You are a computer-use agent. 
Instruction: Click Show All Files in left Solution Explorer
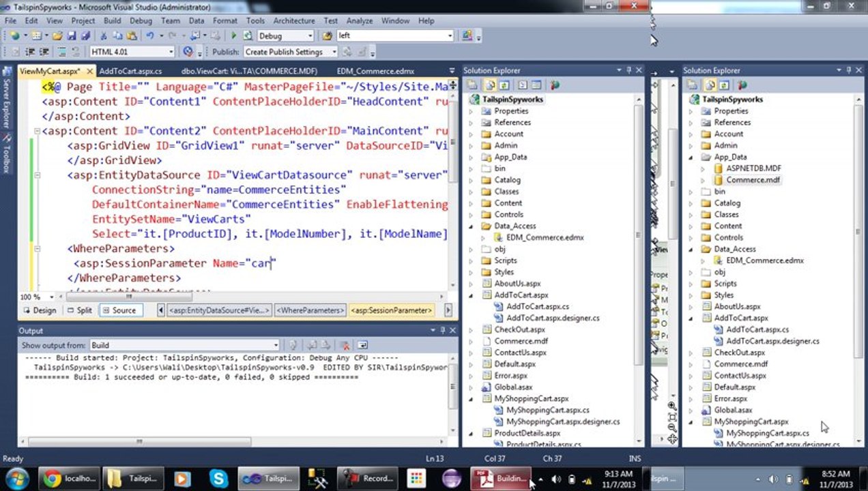coord(490,85)
